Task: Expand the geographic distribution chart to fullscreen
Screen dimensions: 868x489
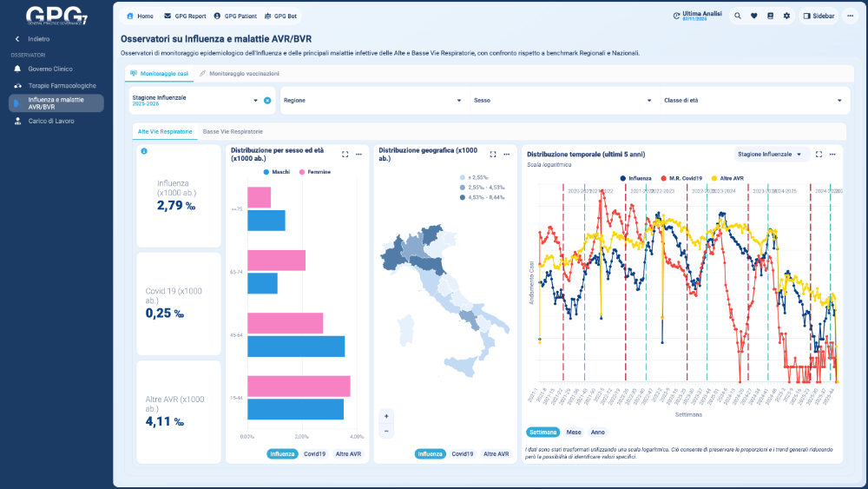Action: [493, 154]
